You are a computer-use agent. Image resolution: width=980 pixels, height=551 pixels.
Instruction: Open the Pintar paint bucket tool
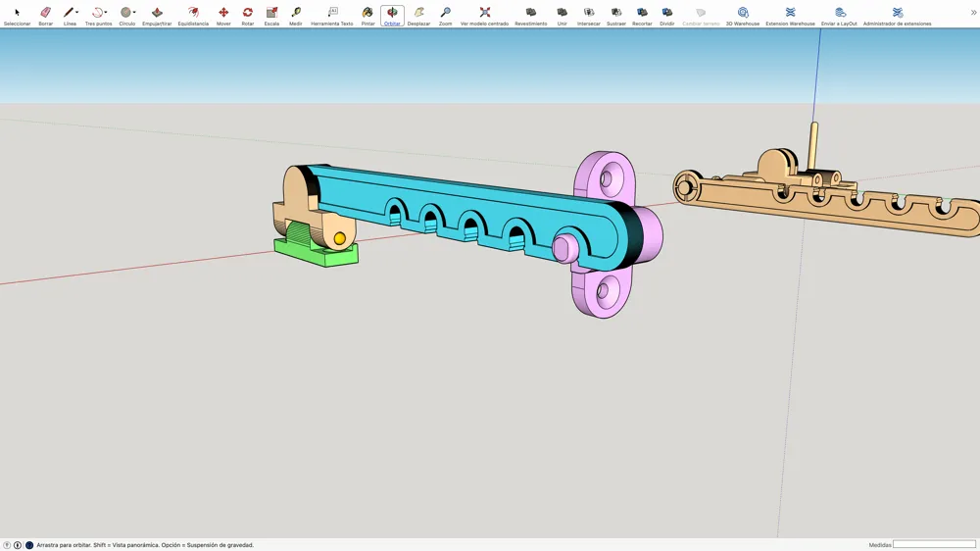pyautogui.click(x=367, y=15)
